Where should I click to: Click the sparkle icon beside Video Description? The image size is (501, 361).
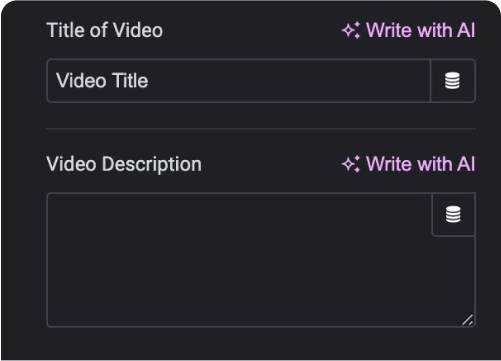point(351,164)
